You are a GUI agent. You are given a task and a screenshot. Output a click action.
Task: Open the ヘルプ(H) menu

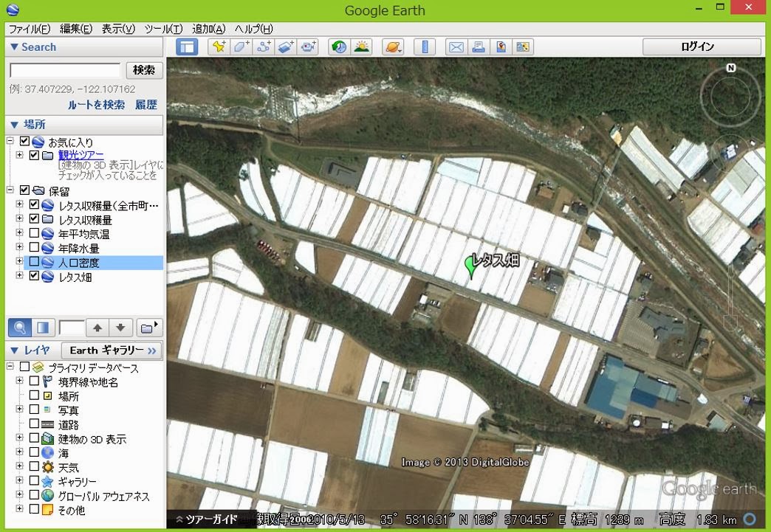254,29
